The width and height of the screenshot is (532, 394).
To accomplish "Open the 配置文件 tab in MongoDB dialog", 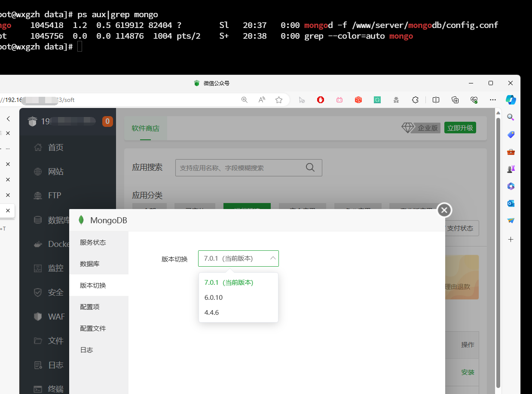I will [x=99, y=328].
